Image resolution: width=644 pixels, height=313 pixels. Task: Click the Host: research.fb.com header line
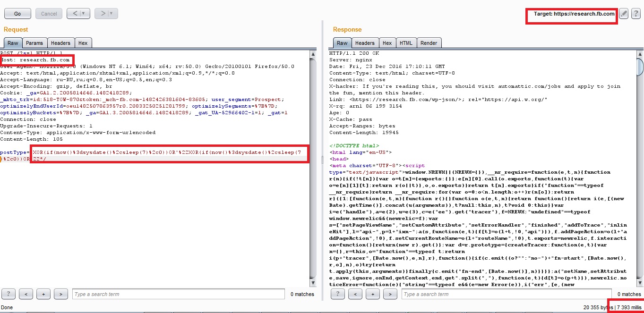(x=35, y=60)
